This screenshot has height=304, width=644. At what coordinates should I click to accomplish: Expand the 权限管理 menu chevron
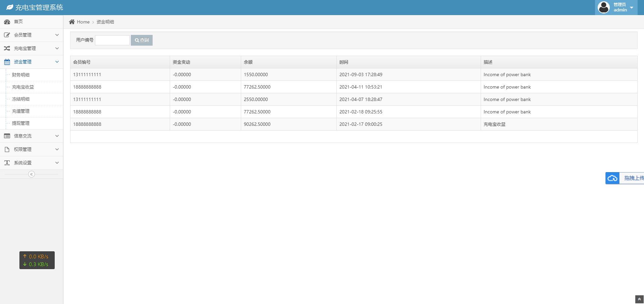pyautogui.click(x=57, y=149)
